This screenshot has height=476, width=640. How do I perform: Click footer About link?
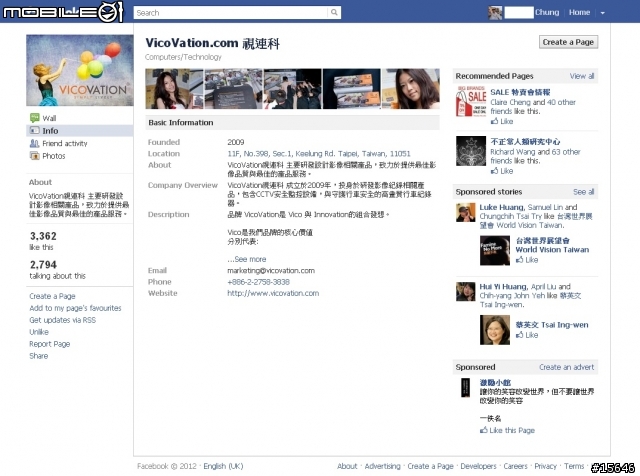coord(347,466)
